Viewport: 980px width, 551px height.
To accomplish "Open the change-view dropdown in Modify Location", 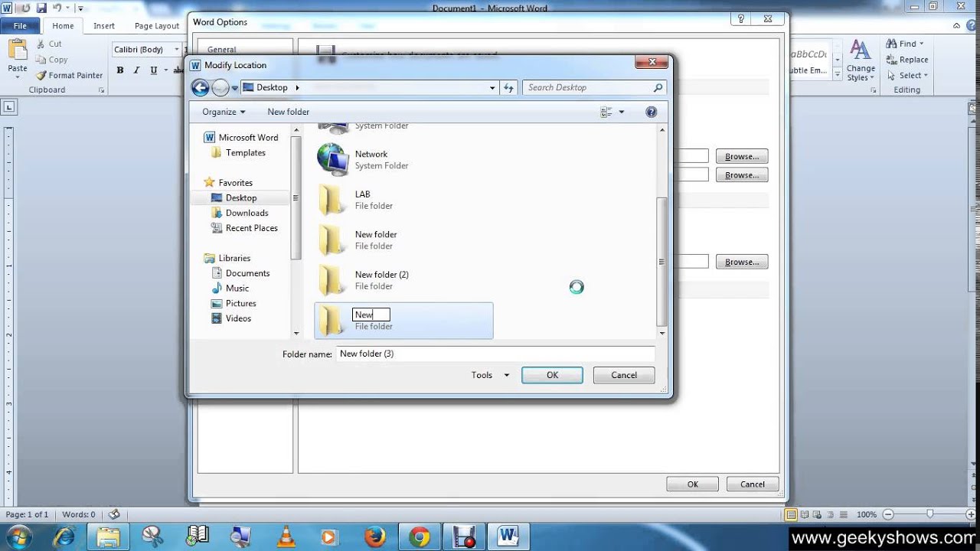I will click(x=621, y=112).
